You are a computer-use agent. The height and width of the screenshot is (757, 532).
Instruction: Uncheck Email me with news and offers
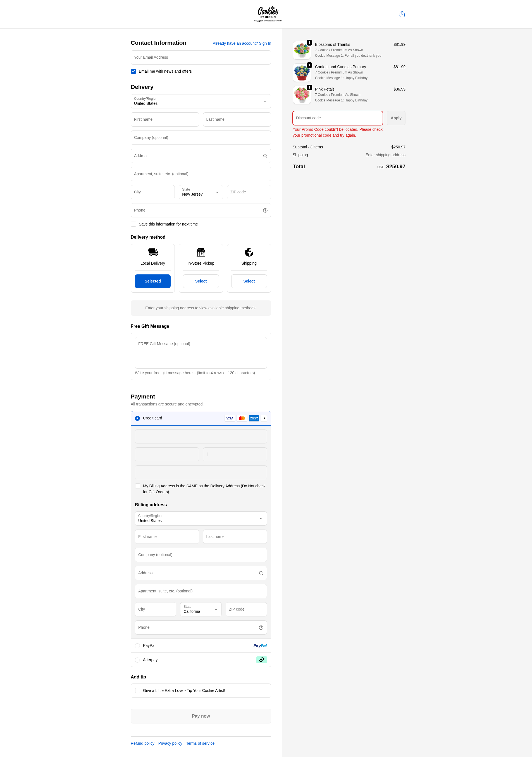(x=133, y=71)
